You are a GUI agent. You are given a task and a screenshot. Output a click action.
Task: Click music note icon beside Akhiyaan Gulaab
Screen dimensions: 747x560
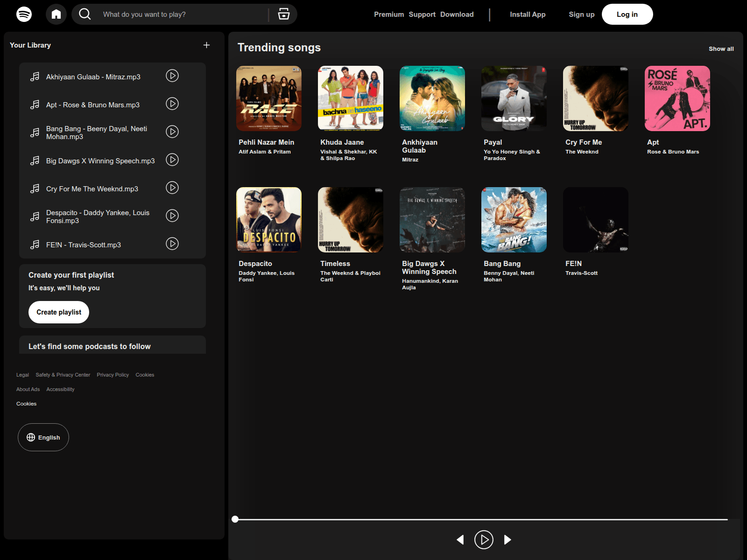(x=35, y=77)
